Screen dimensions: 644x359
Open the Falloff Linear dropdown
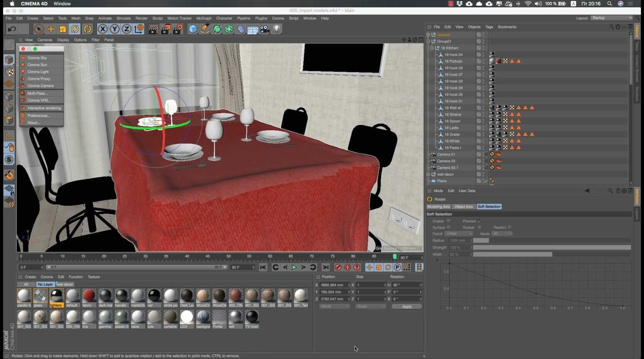pos(458,234)
